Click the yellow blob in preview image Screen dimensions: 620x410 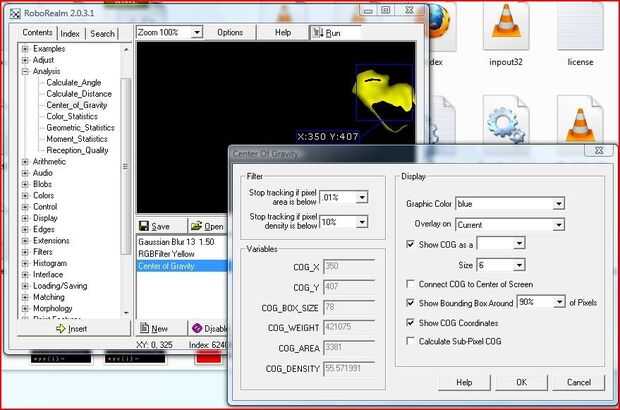coord(382,93)
